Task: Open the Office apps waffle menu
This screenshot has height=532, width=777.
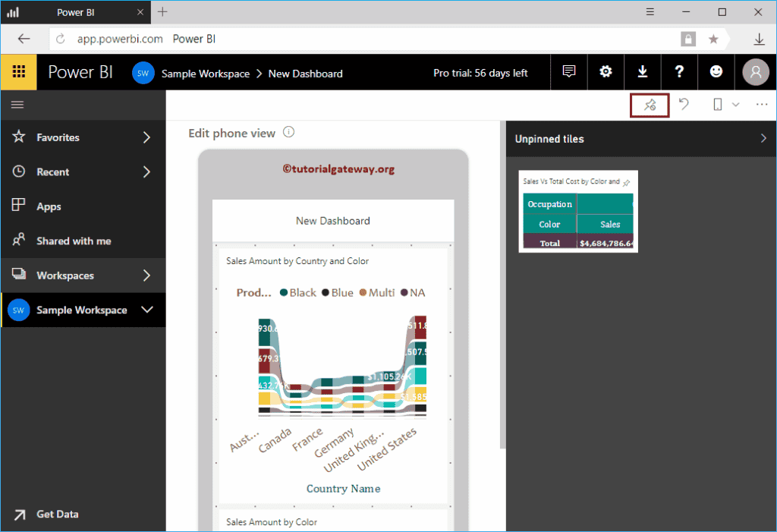Action: (17, 71)
